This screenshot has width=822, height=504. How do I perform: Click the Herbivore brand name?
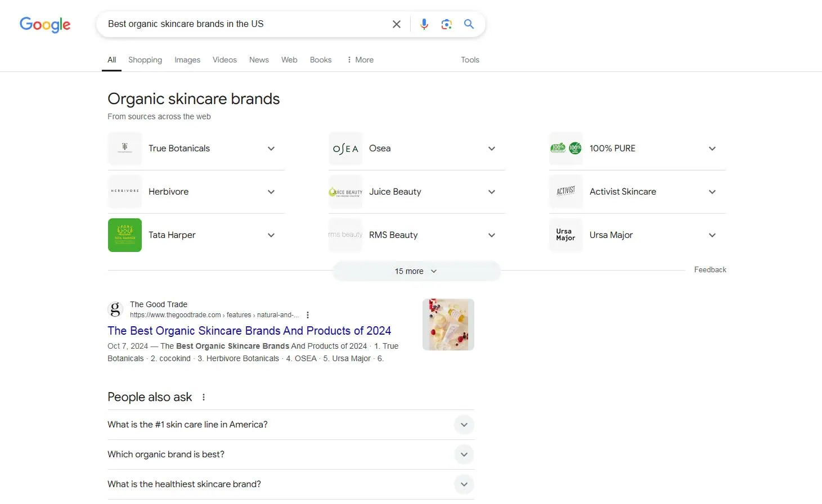click(168, 192)
